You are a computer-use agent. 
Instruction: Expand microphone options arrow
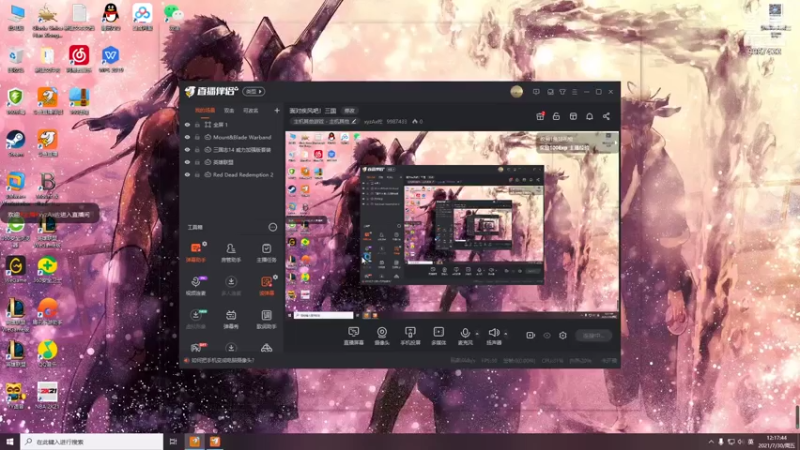coord(477,334)
